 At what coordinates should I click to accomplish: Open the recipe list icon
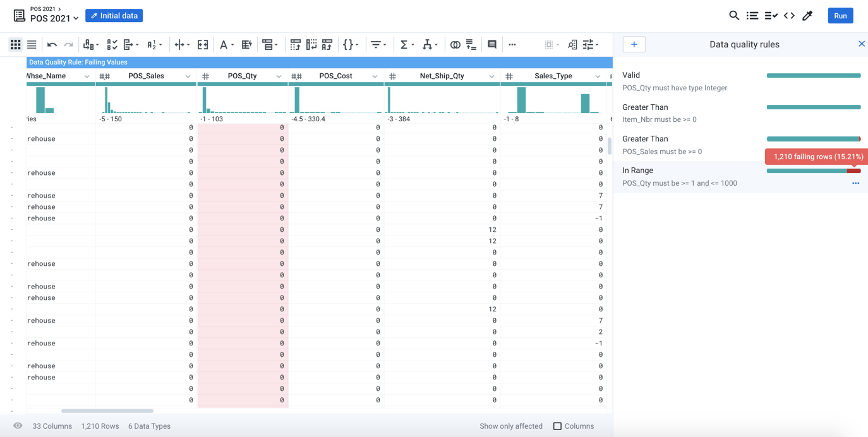pos(752,16)
